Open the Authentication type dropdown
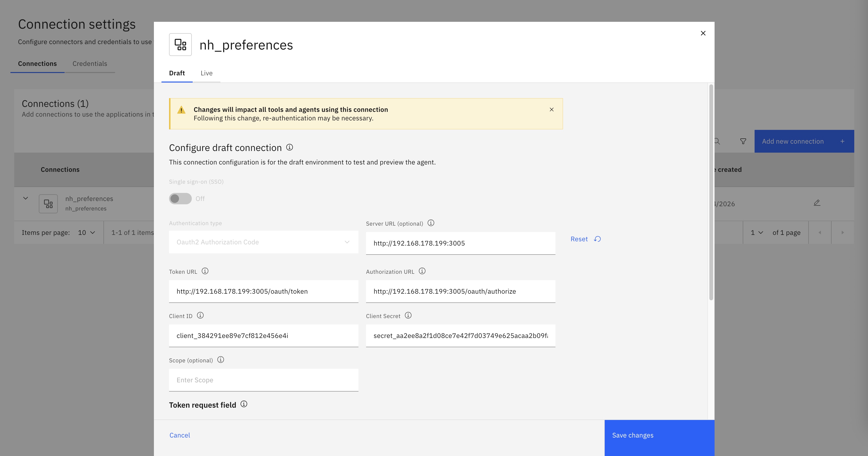 (x=264, y=242)
